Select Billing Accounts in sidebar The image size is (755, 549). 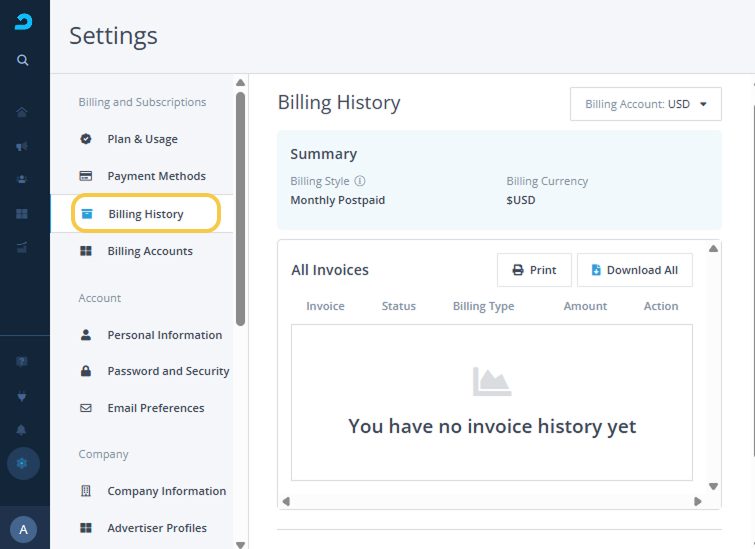(x=150, y=251)
